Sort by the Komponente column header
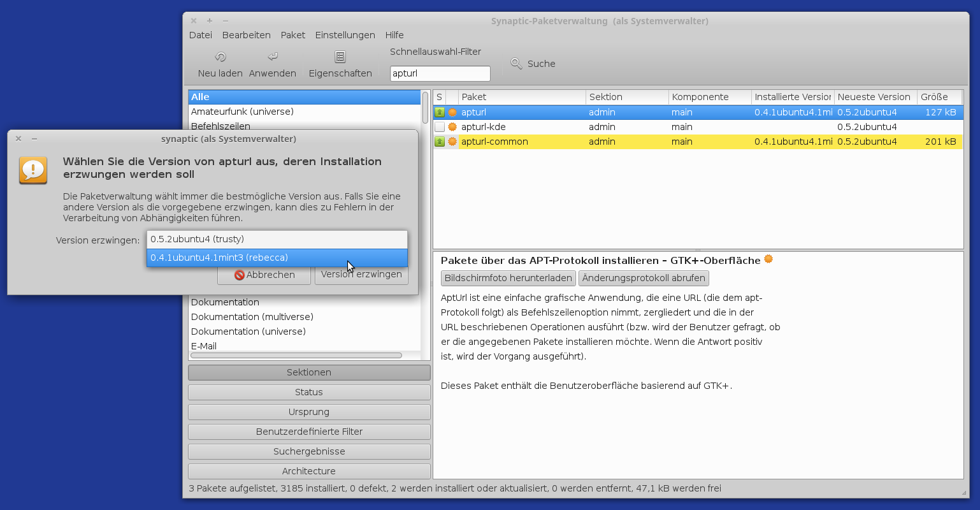The width and height of the screenshot is (980, 510). 710,97
